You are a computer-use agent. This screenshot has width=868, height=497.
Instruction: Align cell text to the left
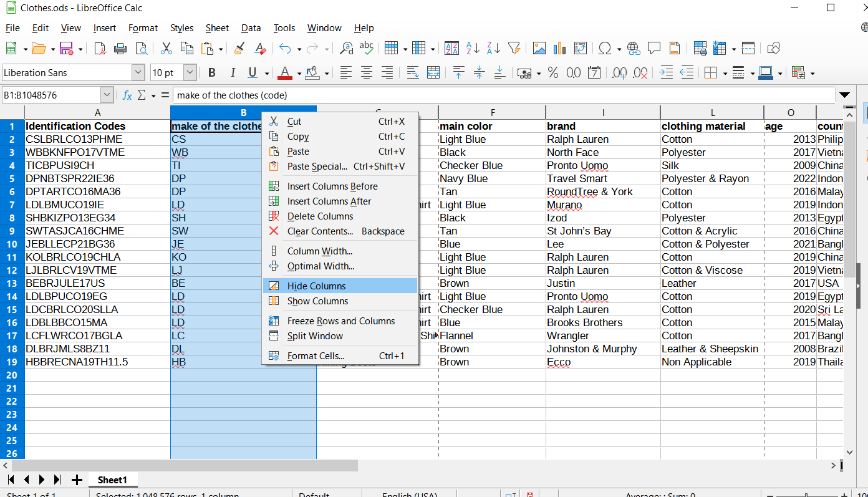pos(346,73)
